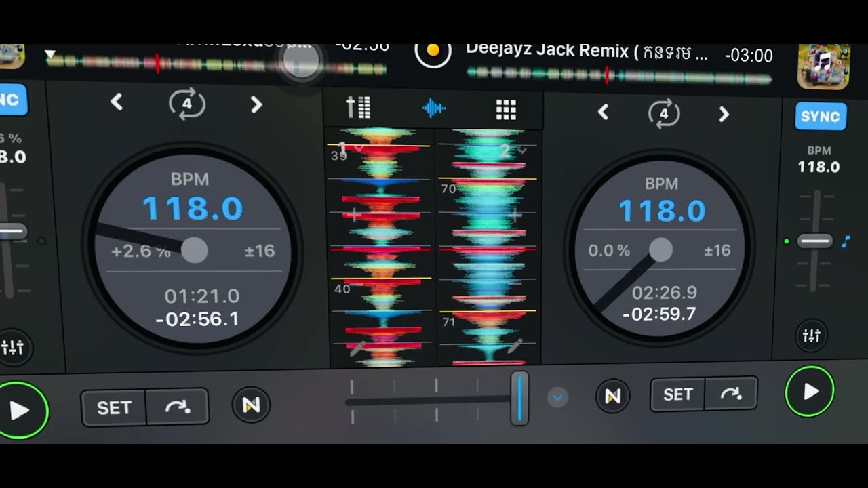Click left deck remaining time -02:56.1
Screen dimensions: 868x488
click(197, 319)
